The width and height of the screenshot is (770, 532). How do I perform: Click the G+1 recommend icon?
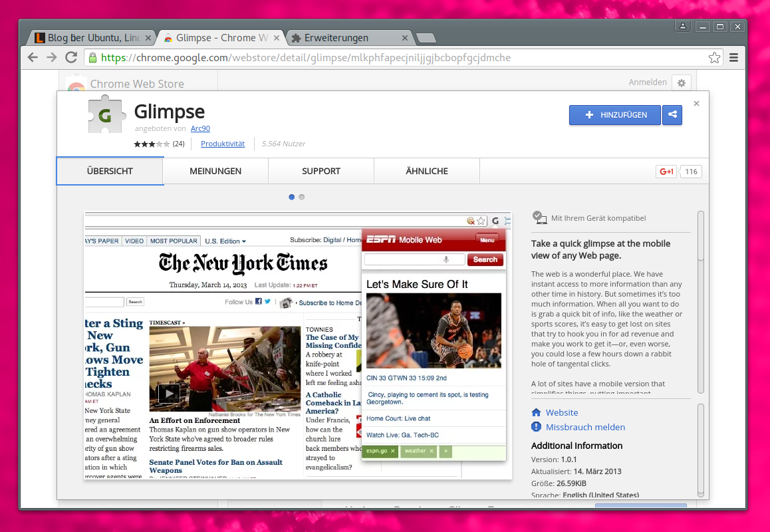point(666,171)
